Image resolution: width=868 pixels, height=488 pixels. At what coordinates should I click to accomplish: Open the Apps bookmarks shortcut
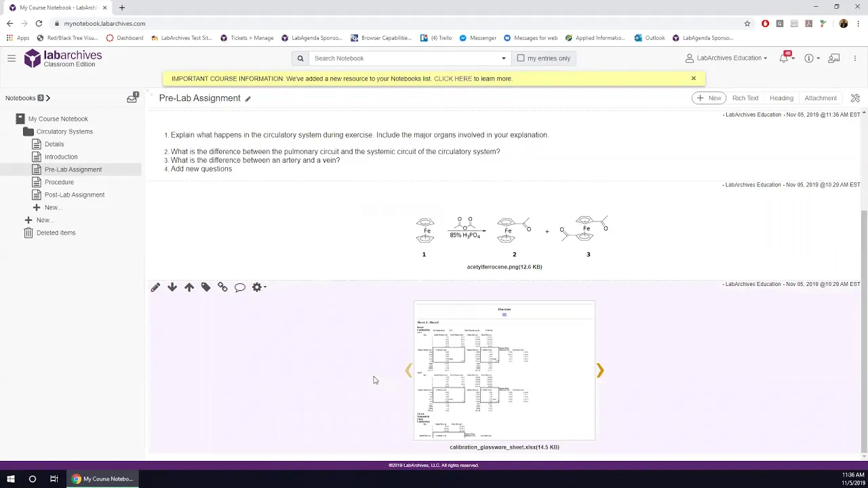click(x=18, y=38)
